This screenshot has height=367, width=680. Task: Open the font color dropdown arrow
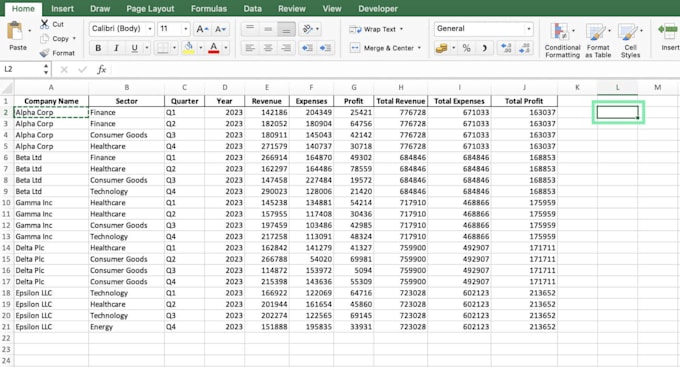(x=226, y=48)
